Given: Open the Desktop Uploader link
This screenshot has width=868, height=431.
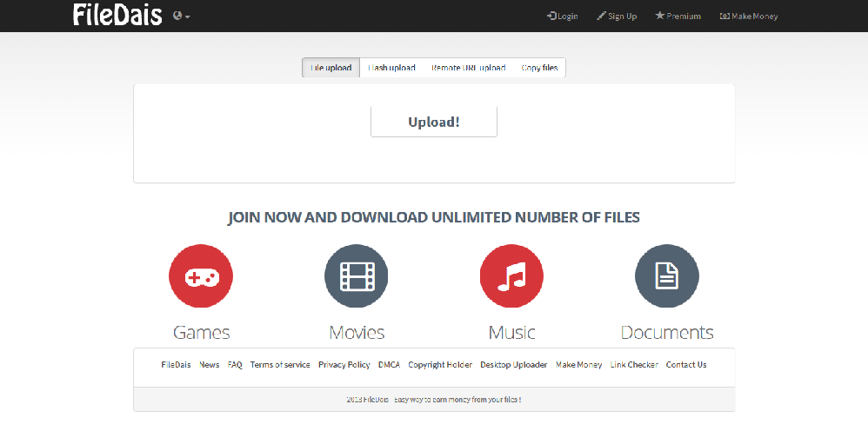Looking at the screenshot, I should pos(514,365).
